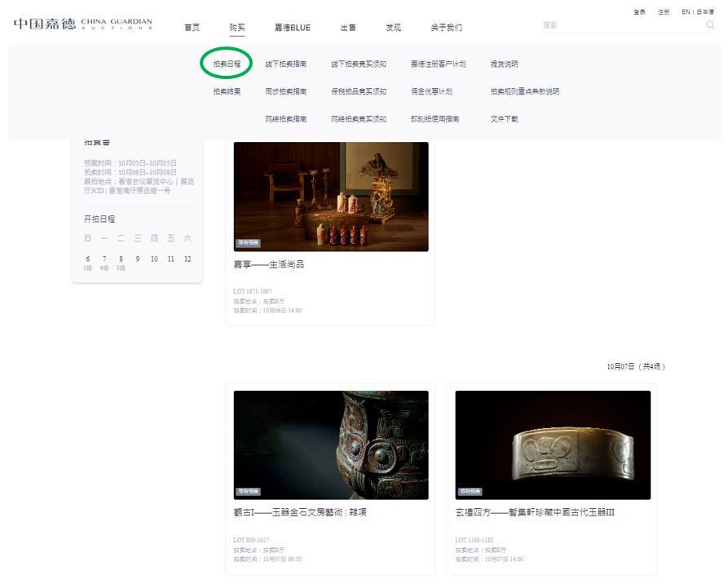Image resolution: width=728 pixels, height=584 pixels.
Task: Click the 注册 register link
Action: 664,12
